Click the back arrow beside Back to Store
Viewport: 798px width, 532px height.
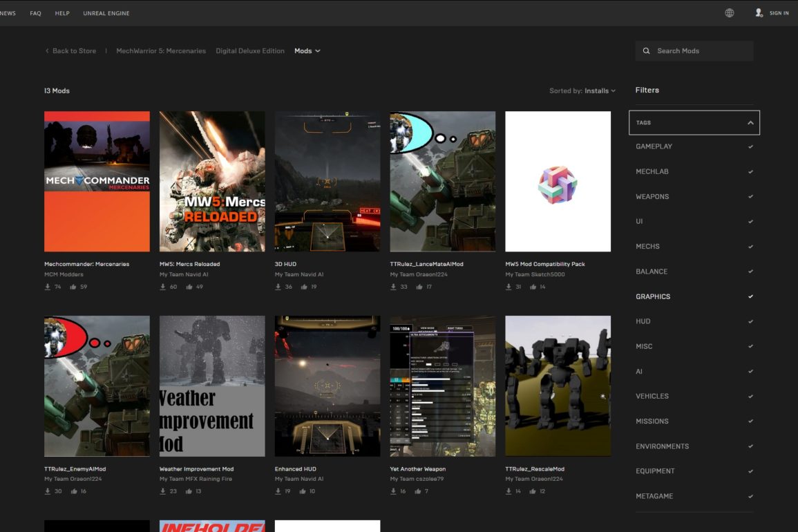(x=48, y=51)
